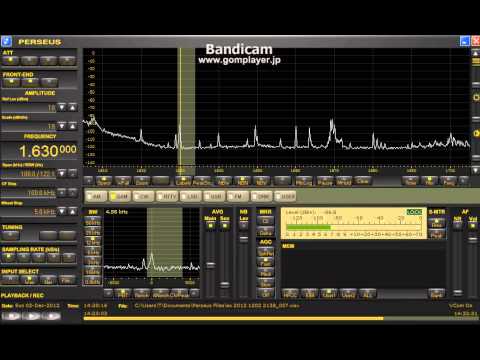Click the AVG Sec slider handle

(225, 285)
